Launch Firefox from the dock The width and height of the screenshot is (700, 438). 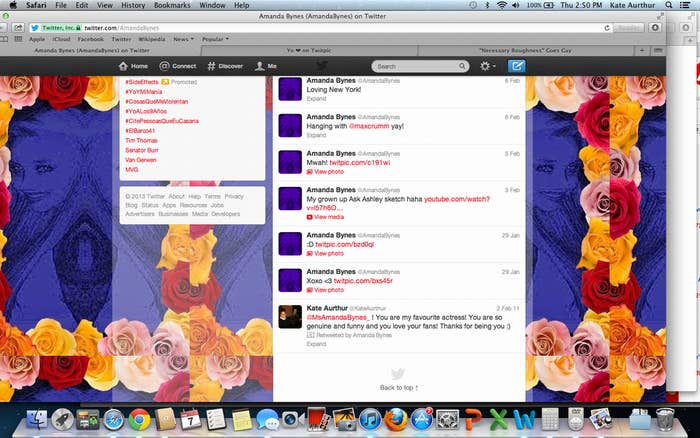click(x=396, y=420)
